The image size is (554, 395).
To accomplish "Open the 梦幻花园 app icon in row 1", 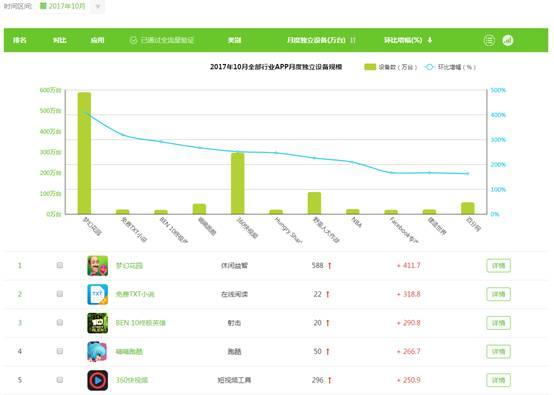I will (98, 266).
